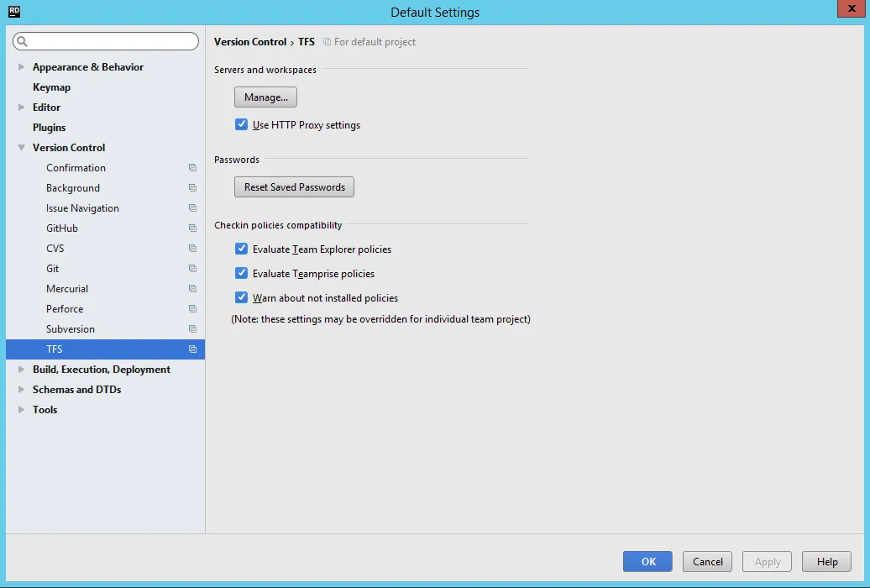Viewport: 870px width, 588px height.
Task: Click the RD application icon in title bar
Action: 14,11
